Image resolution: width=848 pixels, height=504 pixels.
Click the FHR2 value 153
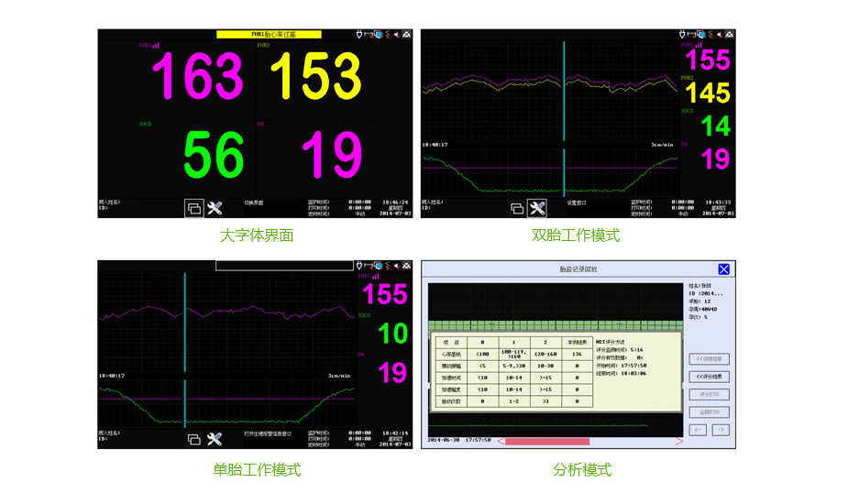(x=316, y=77)
